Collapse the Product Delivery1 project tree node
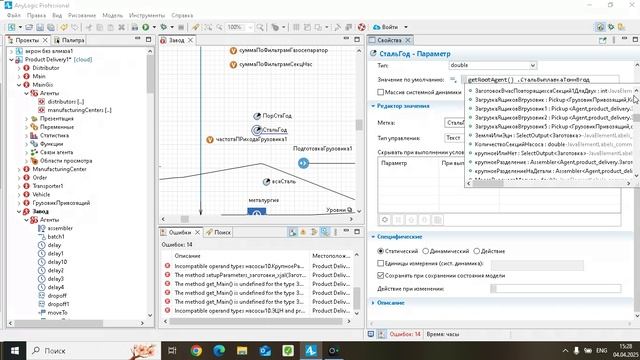Image resolution: width=640 pixels, height=360 pixels. (x=11, y=60)
